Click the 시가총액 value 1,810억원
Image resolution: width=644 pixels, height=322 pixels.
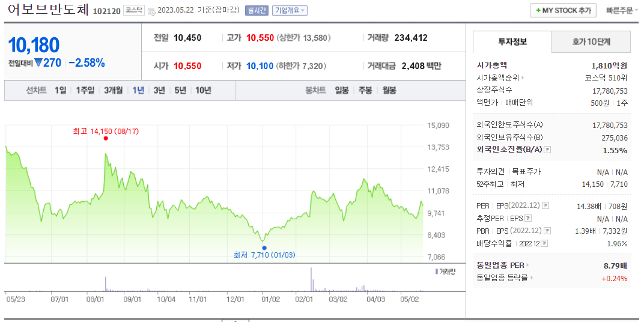coord(610,65)
